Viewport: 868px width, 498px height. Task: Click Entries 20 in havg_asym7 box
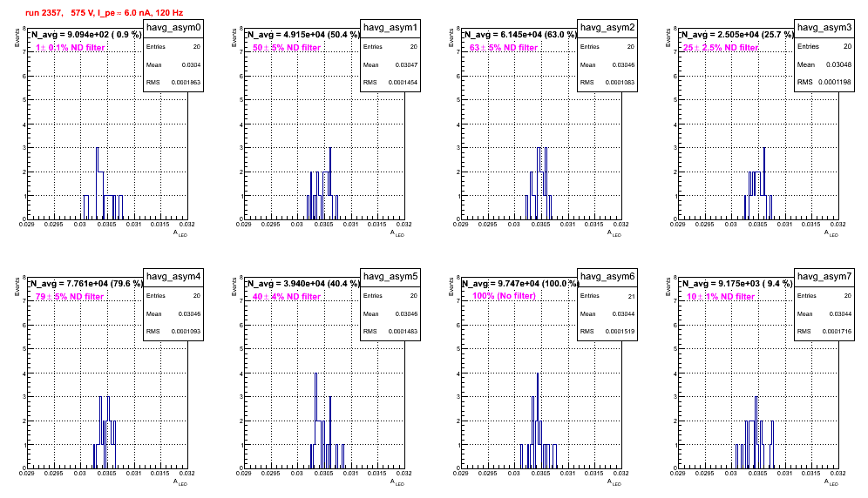[824, 296]
